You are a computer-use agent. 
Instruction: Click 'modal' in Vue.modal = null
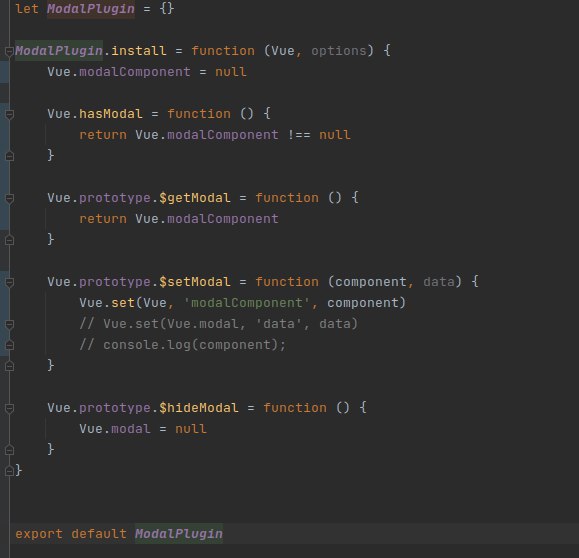[x=131, y=429]
